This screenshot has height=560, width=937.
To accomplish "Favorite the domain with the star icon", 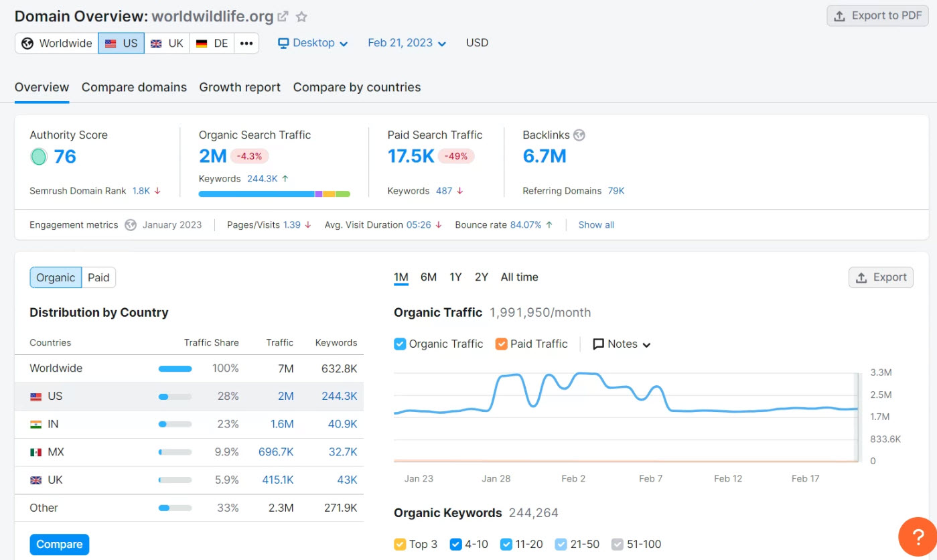I will [302, 17].
